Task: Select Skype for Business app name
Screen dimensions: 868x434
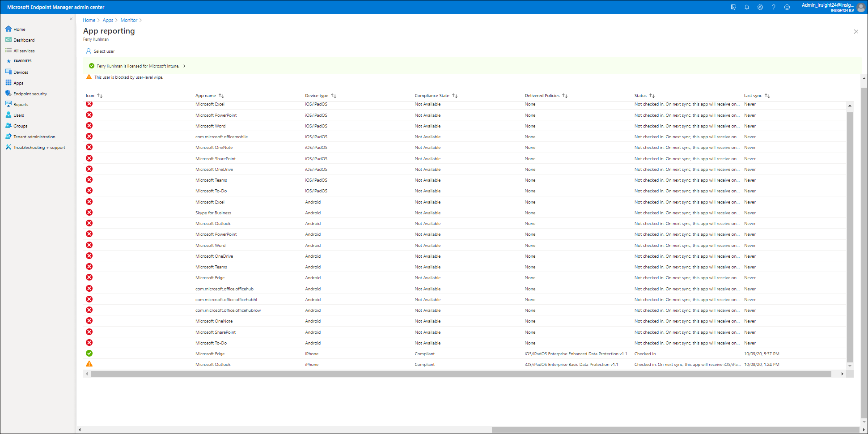Action: tap(213, 213)
